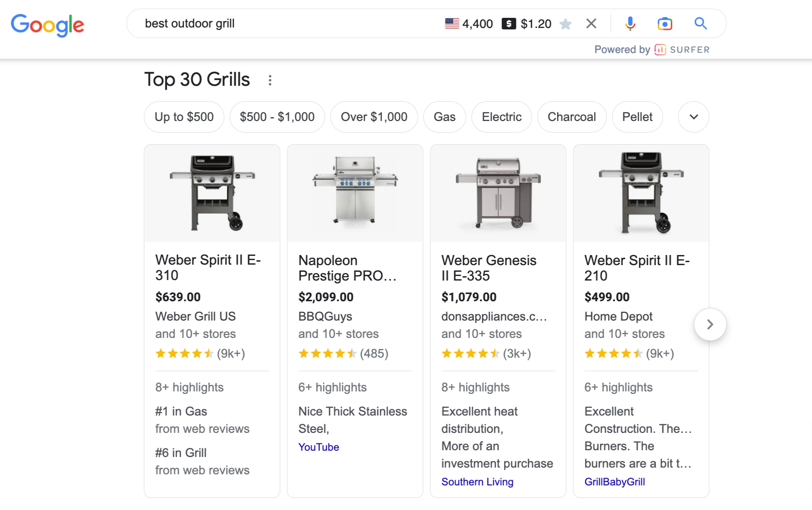
Task: Show next grills with the carousel arrow
Action: pos(710,324)
